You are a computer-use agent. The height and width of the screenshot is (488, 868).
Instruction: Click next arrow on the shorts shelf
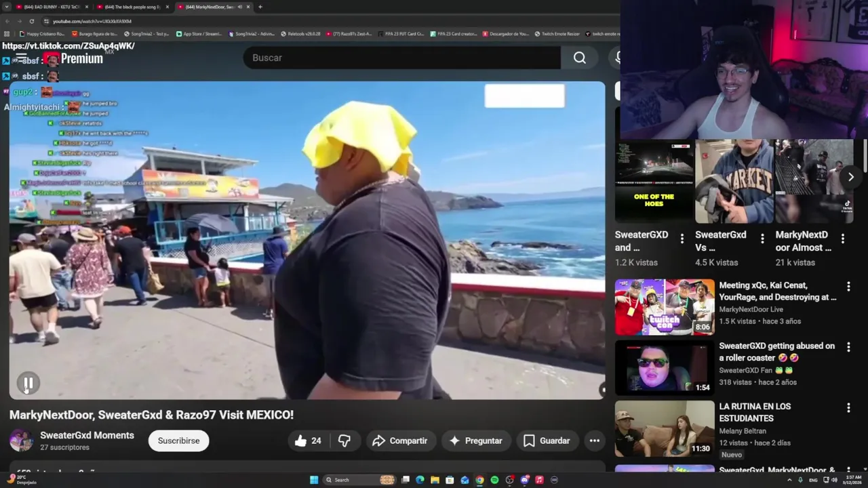pyautogui.click(x=850, y=177)
